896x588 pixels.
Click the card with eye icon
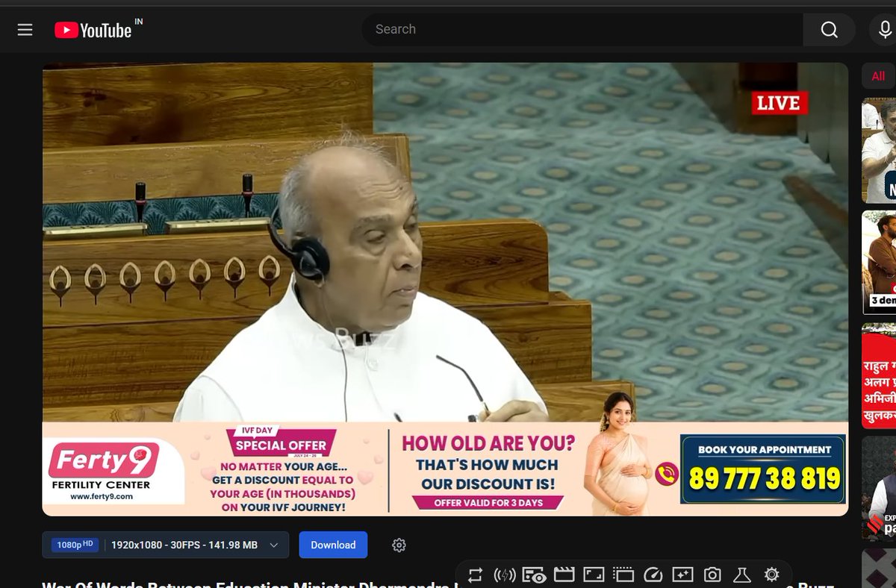[534, 575]
